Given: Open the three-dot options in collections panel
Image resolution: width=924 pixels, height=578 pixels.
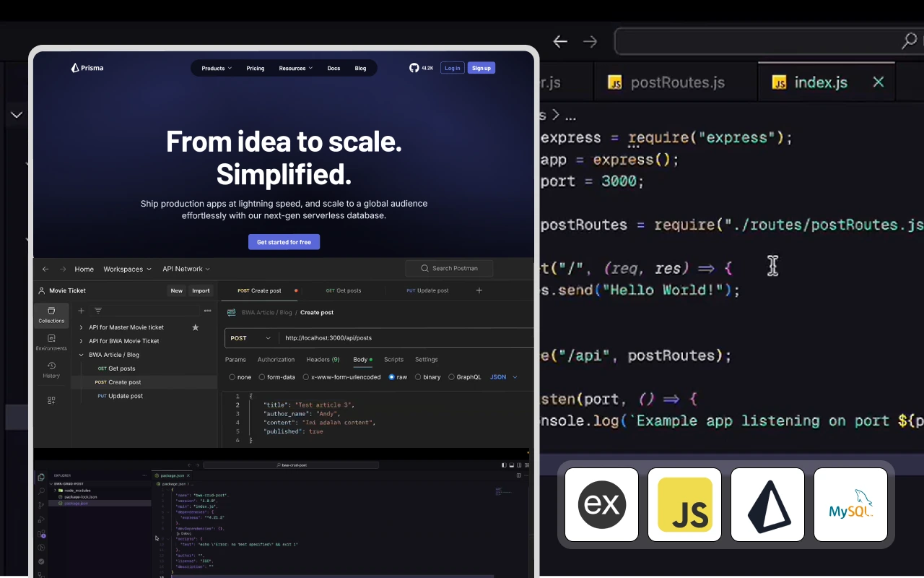Looking at the screenshot, I should pyautogui.click(x=207, y=311).
